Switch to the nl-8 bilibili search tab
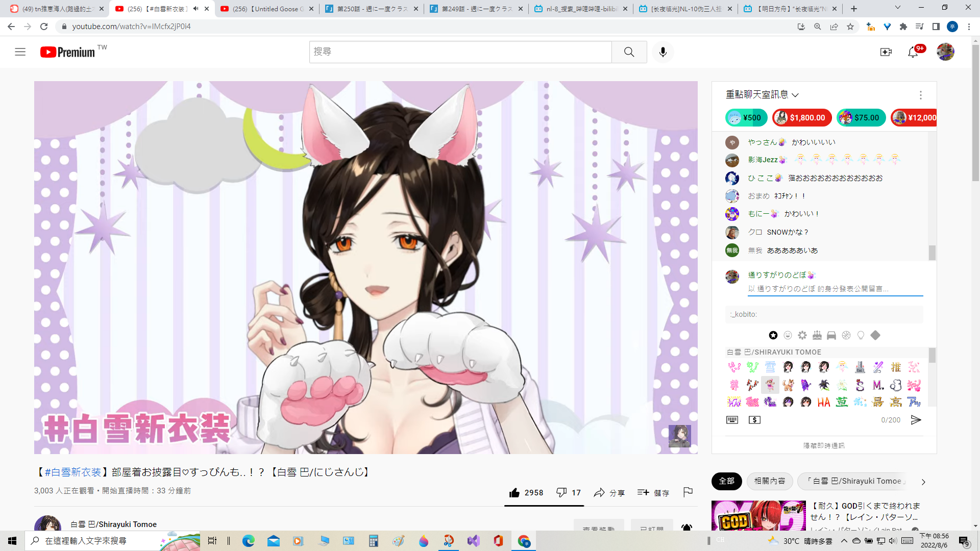980x551 pixels. [581, 9]
